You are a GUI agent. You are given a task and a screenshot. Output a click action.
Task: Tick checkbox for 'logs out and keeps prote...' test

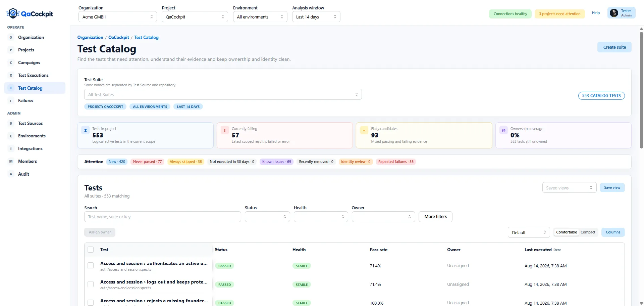pyautogui.click(x=91, y=284)
